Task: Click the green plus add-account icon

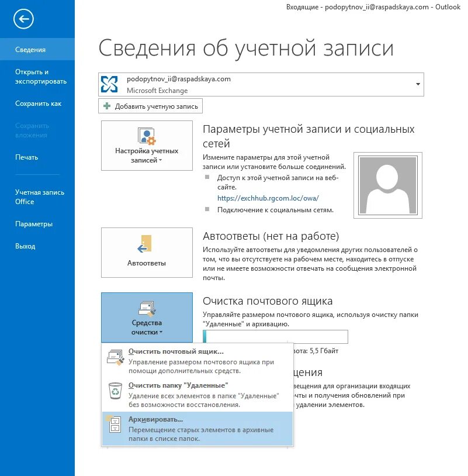Action: (x=107, y=106)
